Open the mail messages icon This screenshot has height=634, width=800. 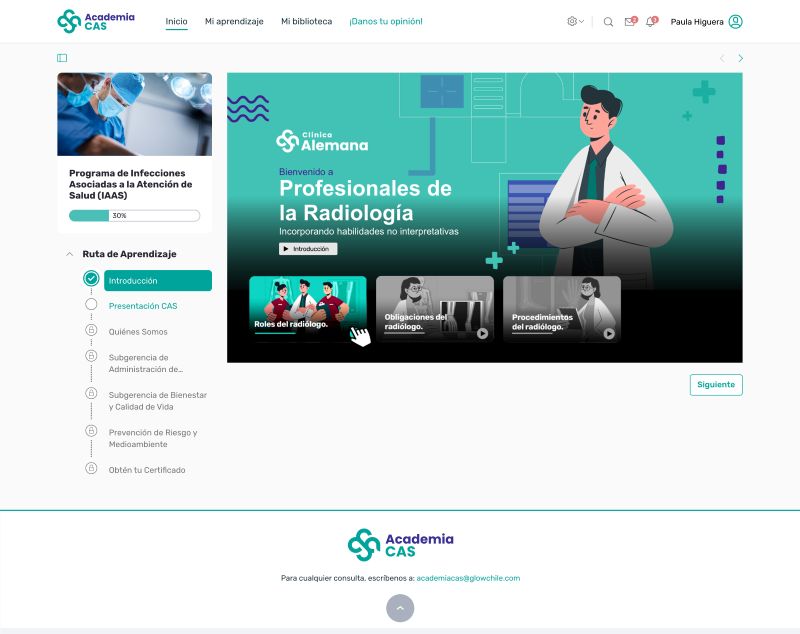[629, 22]
